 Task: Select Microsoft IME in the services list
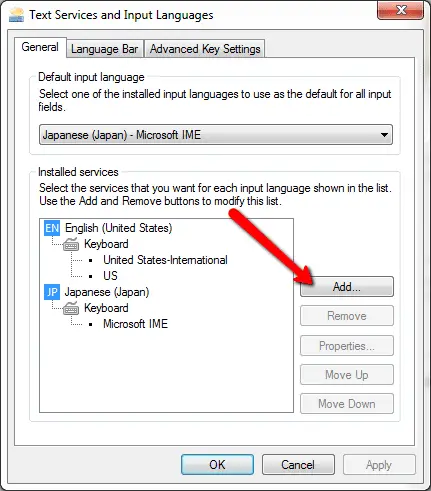point(135,324)
